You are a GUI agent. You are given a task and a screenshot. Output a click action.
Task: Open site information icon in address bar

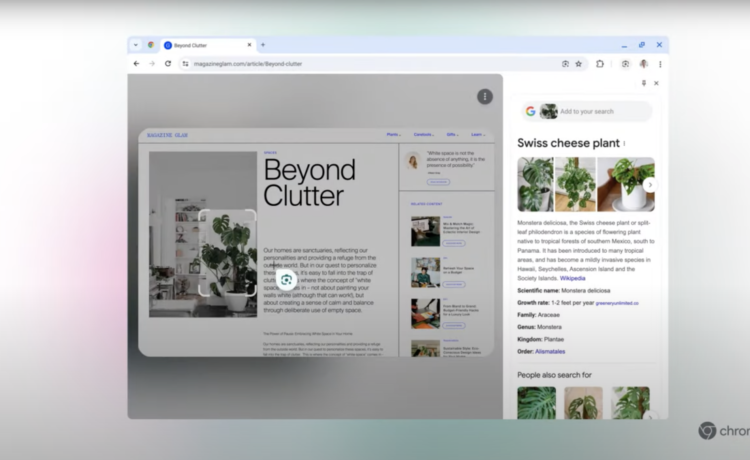[x=186, y=64]
